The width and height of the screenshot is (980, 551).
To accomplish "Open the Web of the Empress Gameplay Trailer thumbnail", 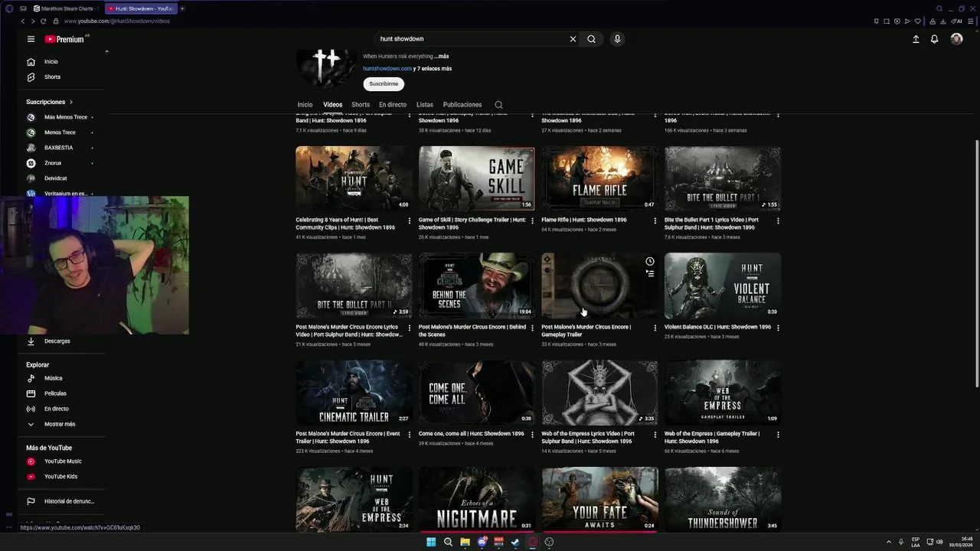I will [723, 393].
